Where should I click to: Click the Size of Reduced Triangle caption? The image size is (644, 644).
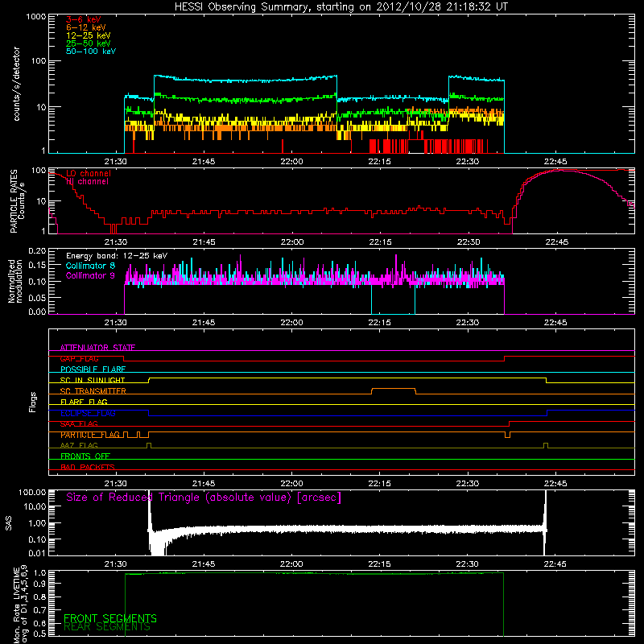click(204, 497)
